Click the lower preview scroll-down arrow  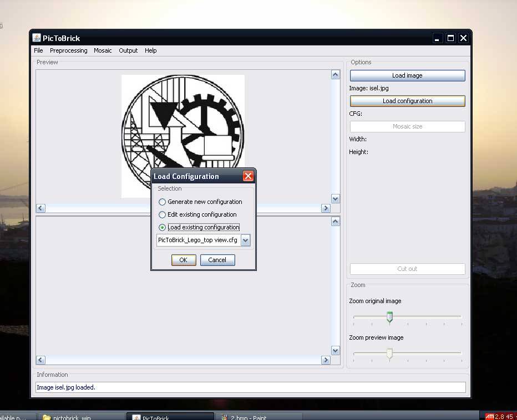coord(335,350)
